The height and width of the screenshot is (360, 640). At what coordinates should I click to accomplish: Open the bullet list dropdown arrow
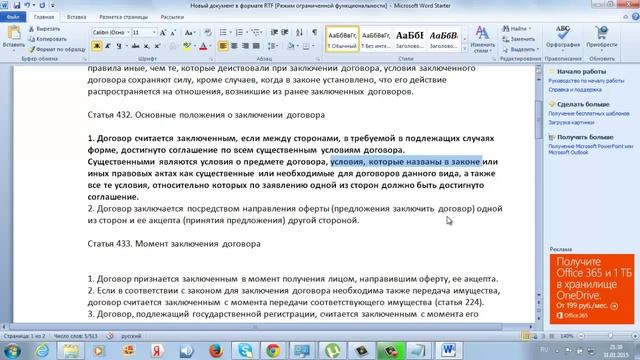(231, 32)
